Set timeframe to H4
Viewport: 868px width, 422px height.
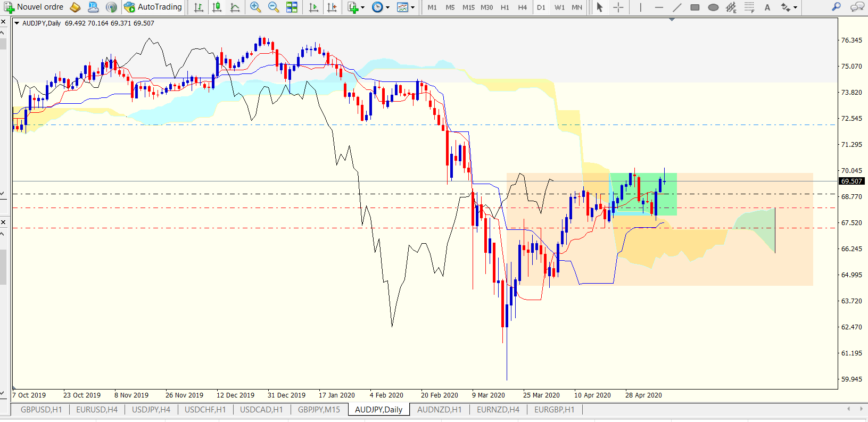tap(522, 7)
